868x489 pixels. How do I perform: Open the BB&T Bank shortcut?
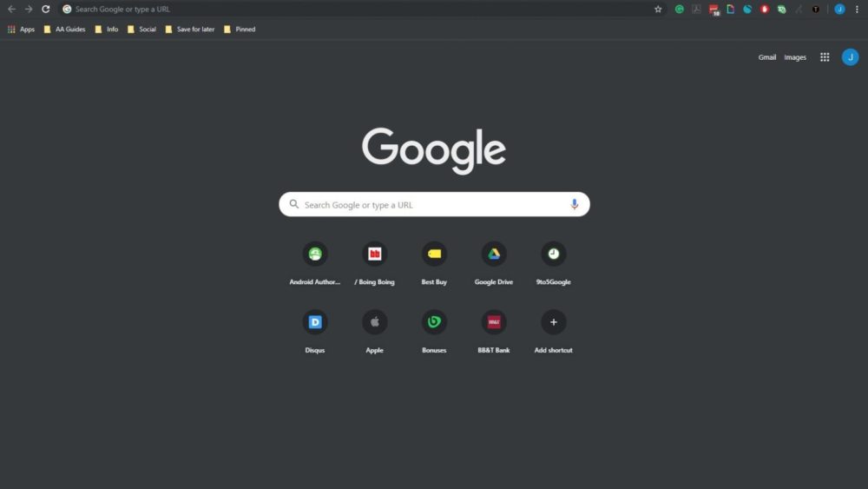pos(494,333)
